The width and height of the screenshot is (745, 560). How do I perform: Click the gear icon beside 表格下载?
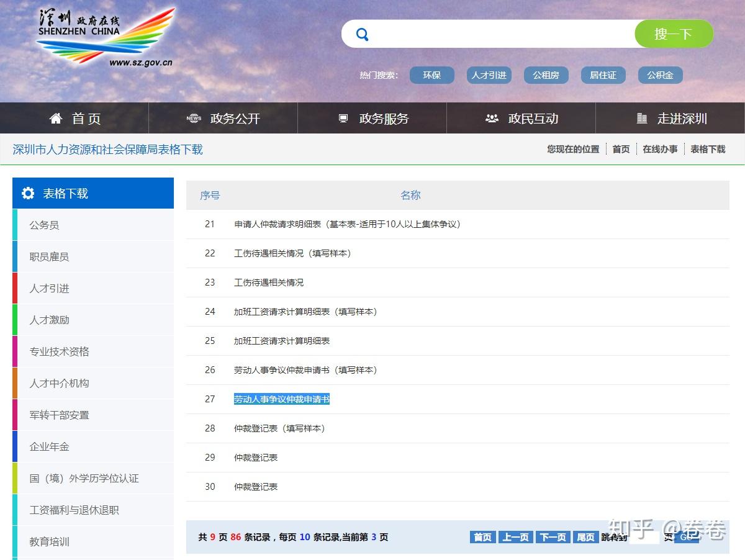[x=28, y=193]
